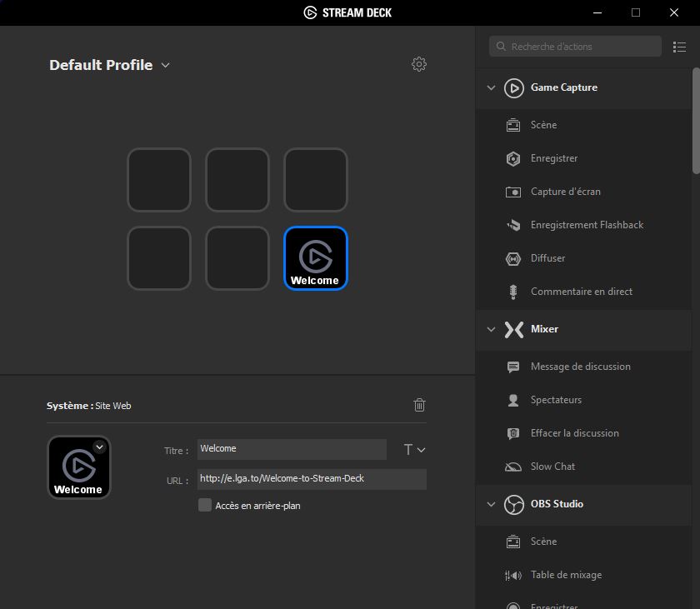Viewport: 700px width, 609px height.
Task: Select the Diffuser icon
Action: pyautogui.click(x=513, y=258)
